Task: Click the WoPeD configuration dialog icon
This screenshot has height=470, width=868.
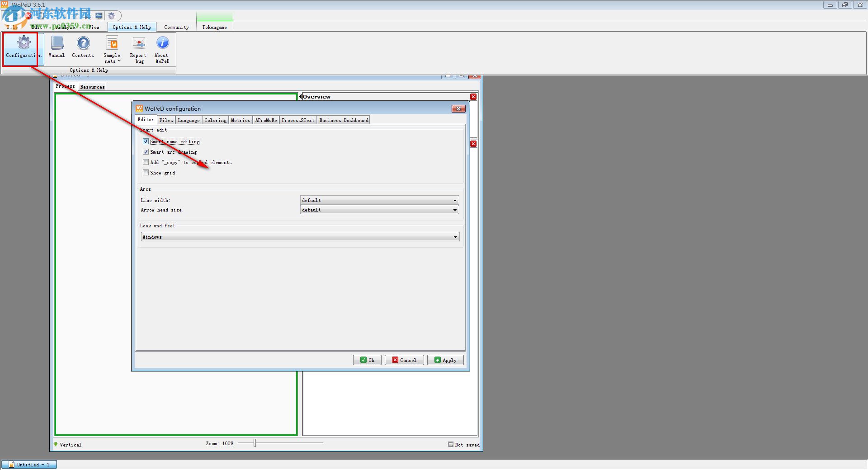Action: [139, 108]
